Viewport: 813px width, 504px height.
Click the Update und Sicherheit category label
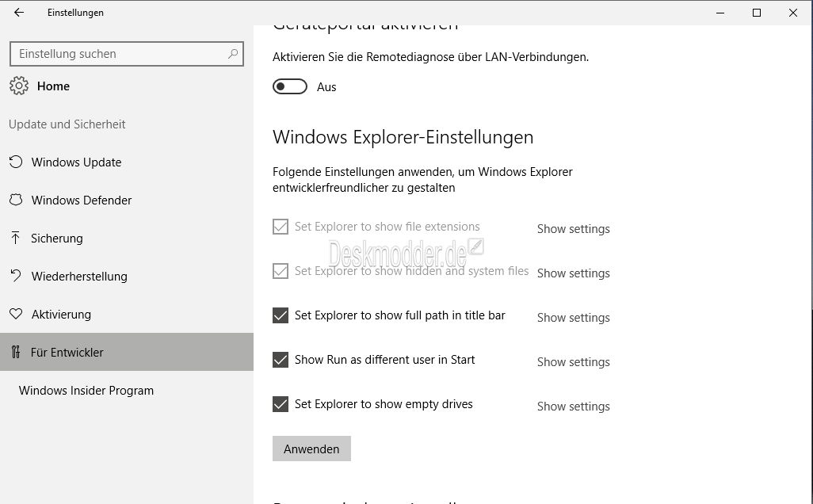tap(67, 124)
